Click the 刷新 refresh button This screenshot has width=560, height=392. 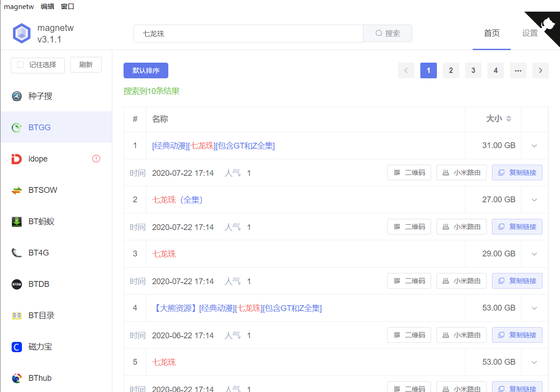pyautogui.click(x=86, y=65)
